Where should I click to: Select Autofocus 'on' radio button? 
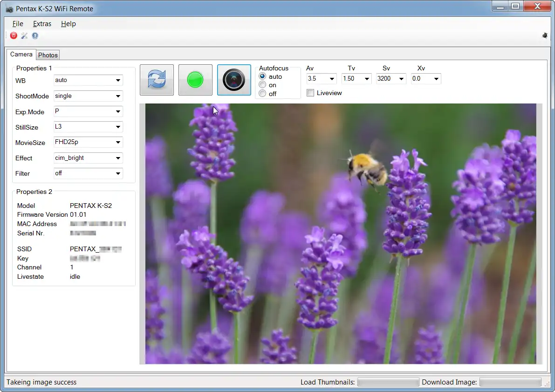tap(262, 85)
